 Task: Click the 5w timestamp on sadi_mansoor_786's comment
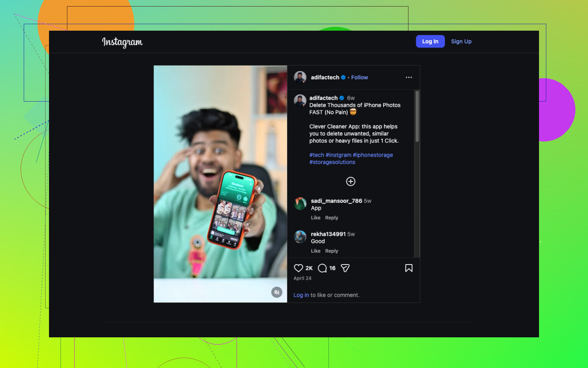pos(367,201)
